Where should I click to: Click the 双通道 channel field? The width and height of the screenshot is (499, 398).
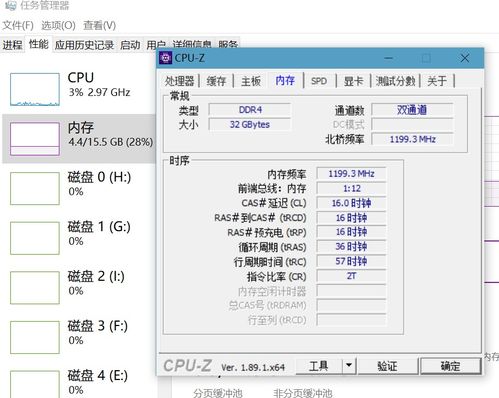(x=412, y=110)
